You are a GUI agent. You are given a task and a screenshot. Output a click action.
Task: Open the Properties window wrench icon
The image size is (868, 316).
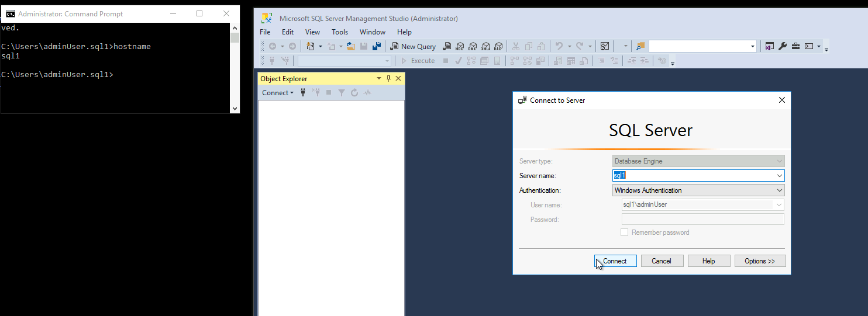[x=783, y=46]
